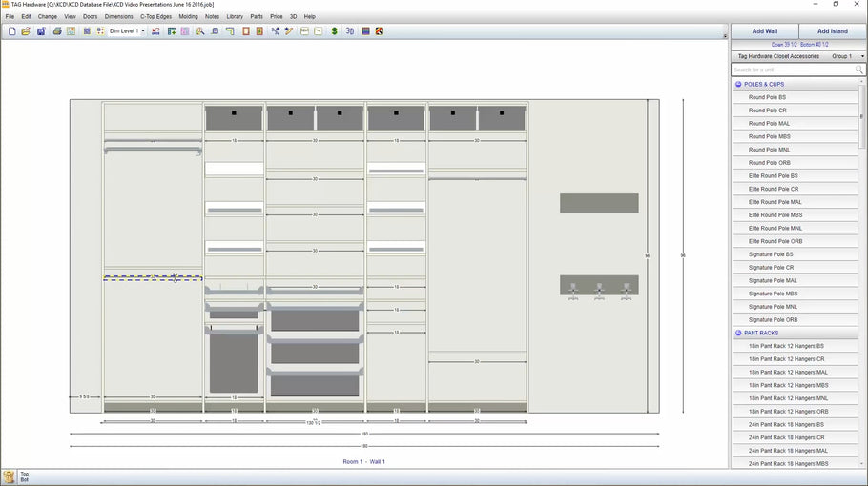The image size is (868, 486).
Task: Click the Open folder toolbar icon
Action: tap(26, 31)
